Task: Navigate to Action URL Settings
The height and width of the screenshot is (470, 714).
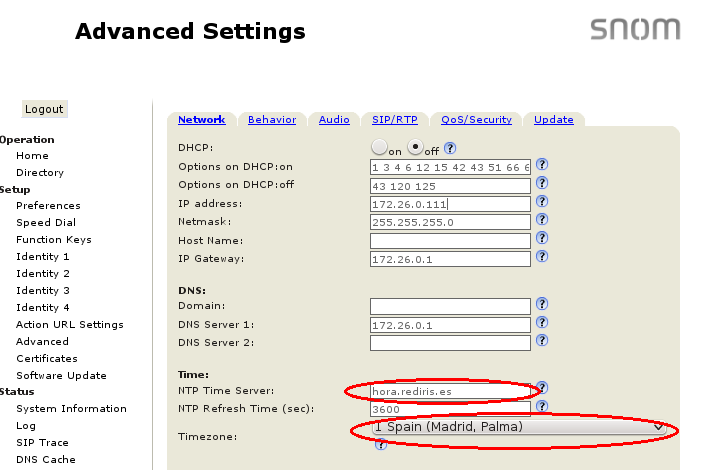Action: 70,325
